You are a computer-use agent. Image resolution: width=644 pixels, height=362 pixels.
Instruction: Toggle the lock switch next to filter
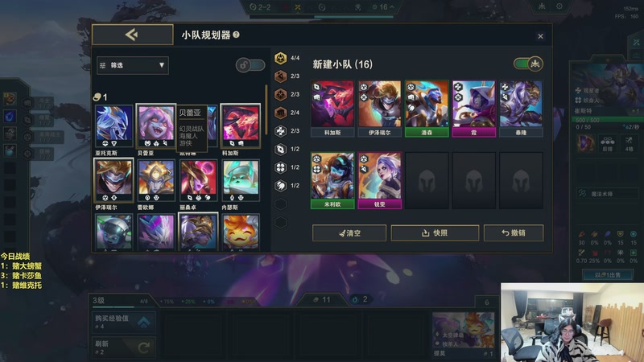click(250, 65)
